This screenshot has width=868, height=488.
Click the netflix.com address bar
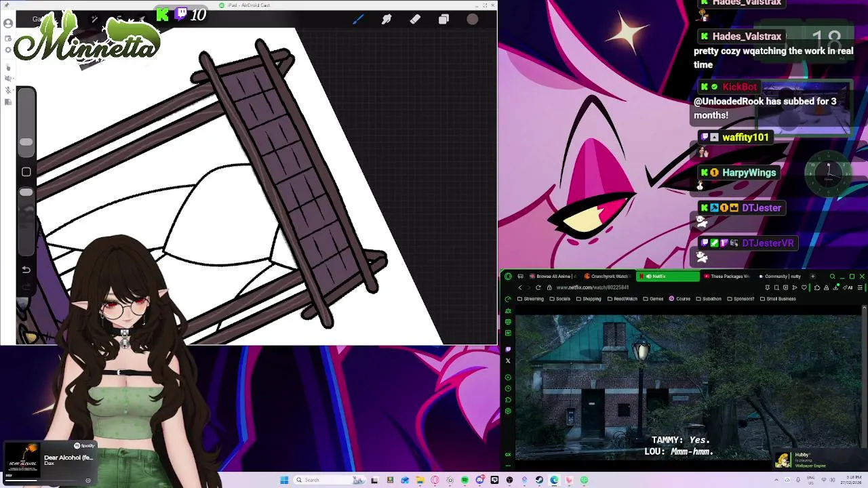[x=593, y=287]
